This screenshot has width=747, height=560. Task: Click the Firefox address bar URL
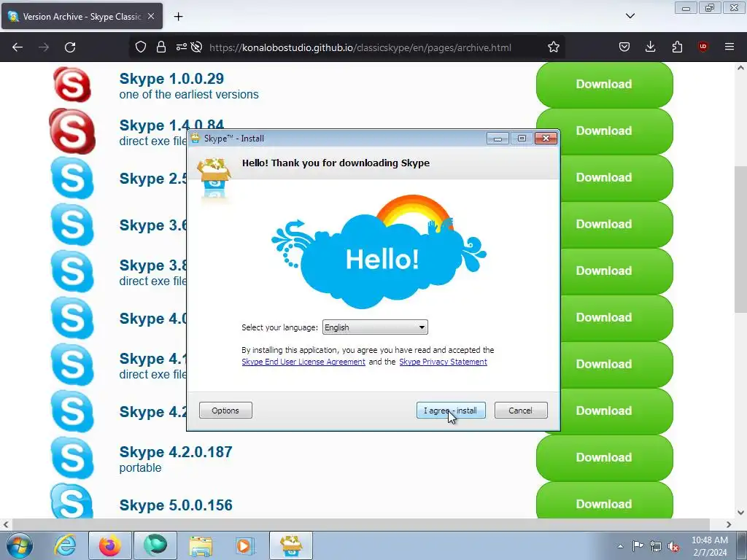click(360, 47)
